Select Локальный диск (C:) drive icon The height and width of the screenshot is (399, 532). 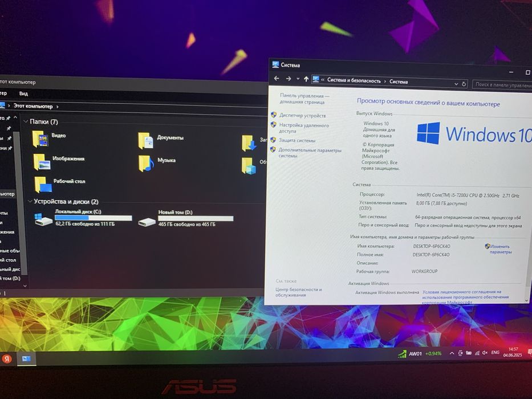[43, 219]
